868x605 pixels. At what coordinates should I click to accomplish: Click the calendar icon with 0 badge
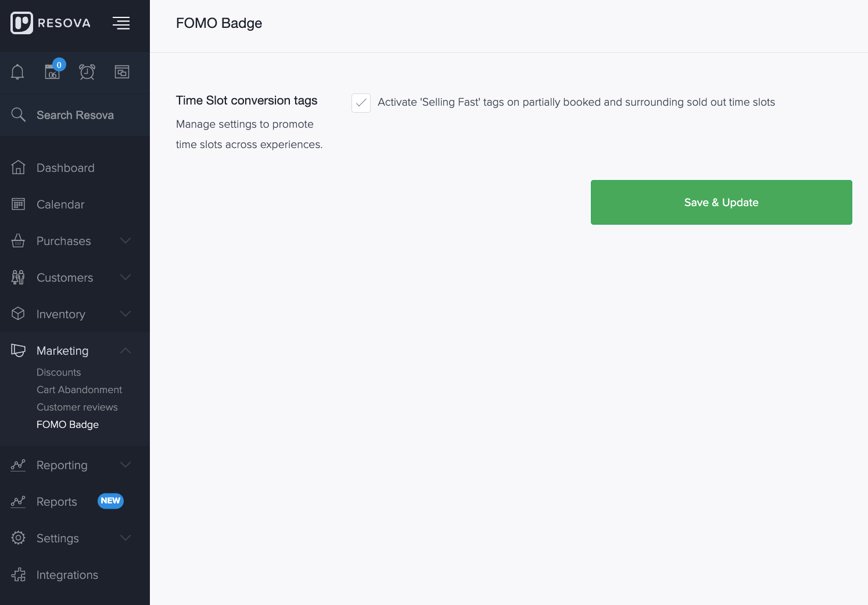(x=53, y=71)
